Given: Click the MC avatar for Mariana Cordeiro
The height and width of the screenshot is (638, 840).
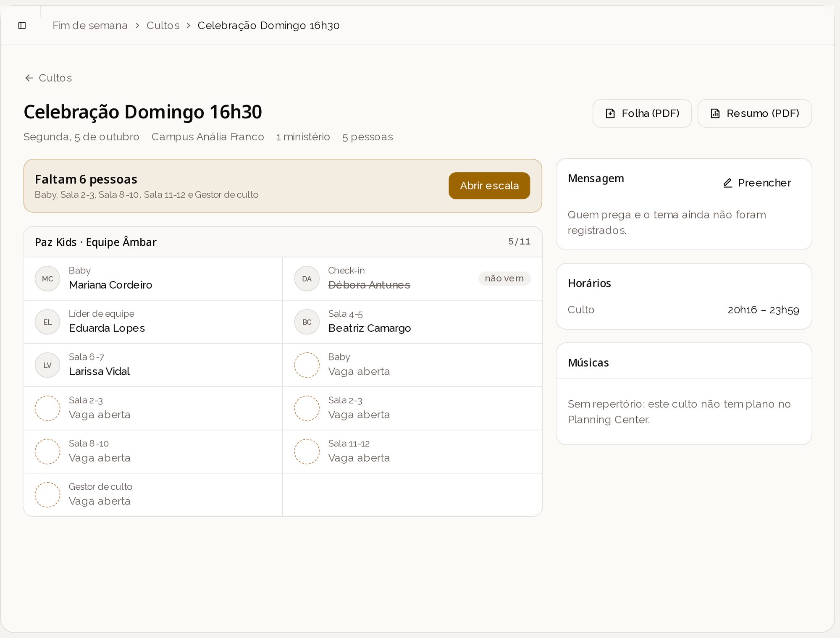Looking at the screenshot, I should click(47, 279).
